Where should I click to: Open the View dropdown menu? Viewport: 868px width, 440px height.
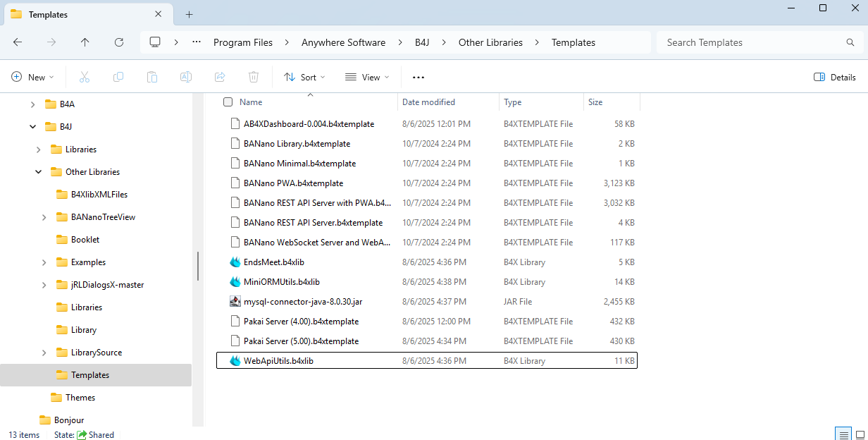click(x=367, y=77)
